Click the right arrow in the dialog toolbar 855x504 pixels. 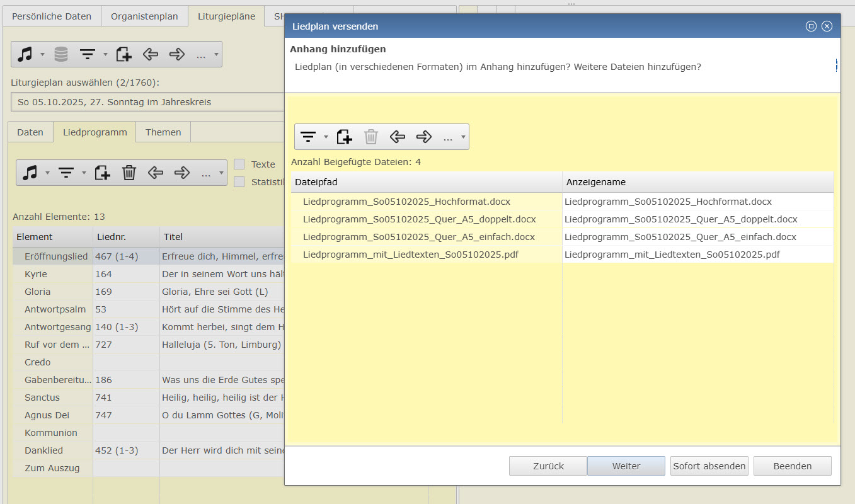[424, 137]
